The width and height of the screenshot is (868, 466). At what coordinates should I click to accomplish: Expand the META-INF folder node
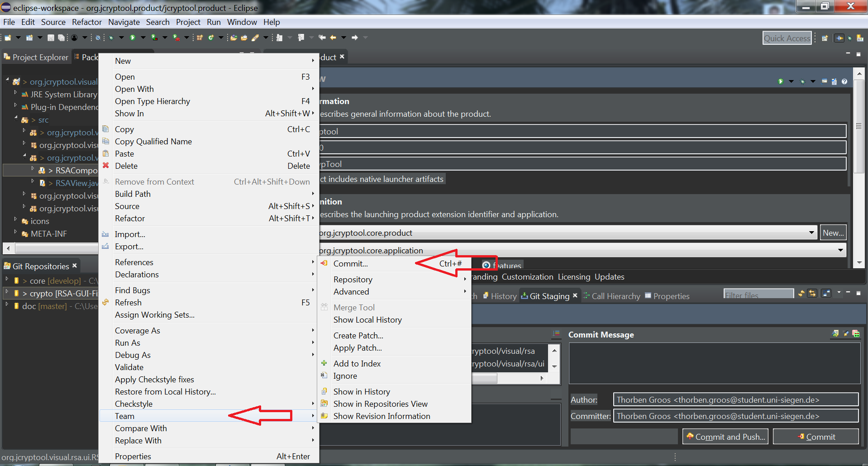pos(15,233)
